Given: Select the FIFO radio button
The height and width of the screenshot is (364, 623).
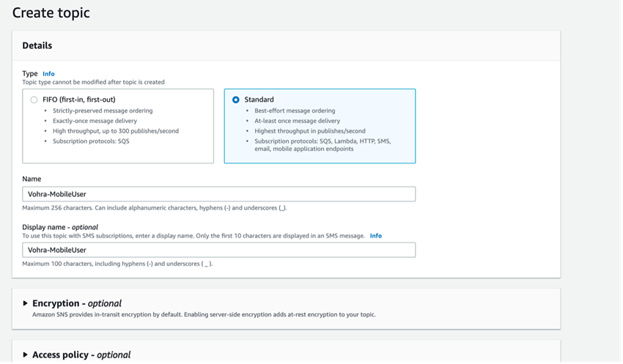Looking at the screenshot, I should coord(34,100).
